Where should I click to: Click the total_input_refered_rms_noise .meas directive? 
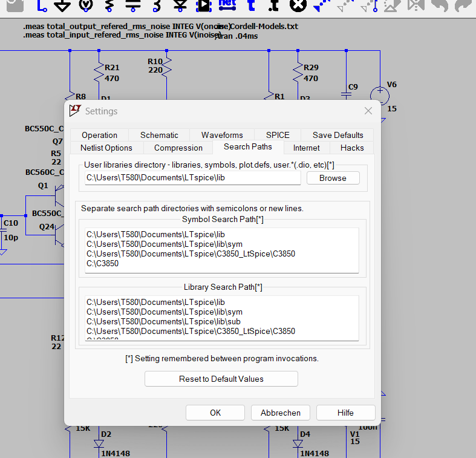pos(122,35)
